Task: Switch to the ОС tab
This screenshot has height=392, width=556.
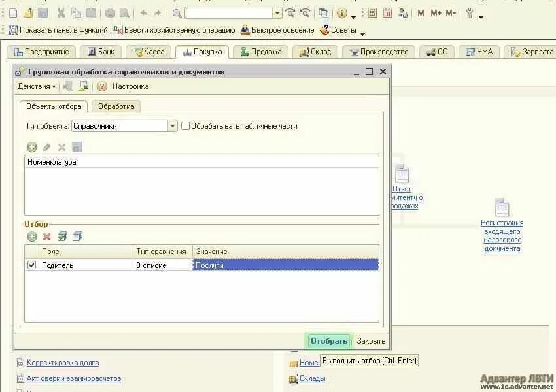Action: pyautogui.click(x=437, y=52)
